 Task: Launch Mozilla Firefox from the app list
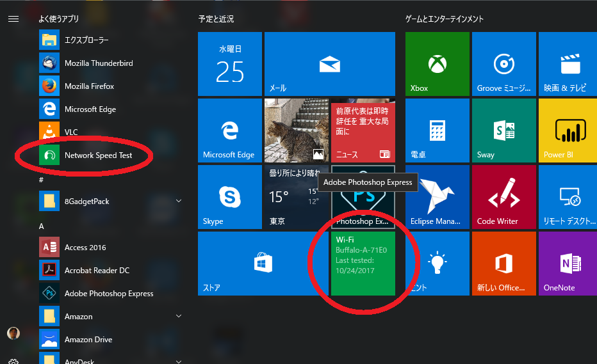111,86
